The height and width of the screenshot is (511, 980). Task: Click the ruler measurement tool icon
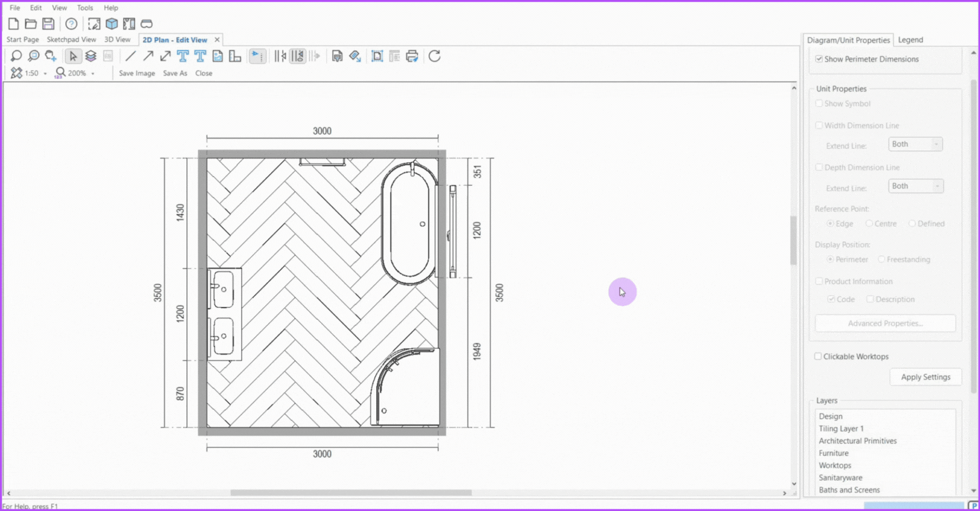point(235,56)
